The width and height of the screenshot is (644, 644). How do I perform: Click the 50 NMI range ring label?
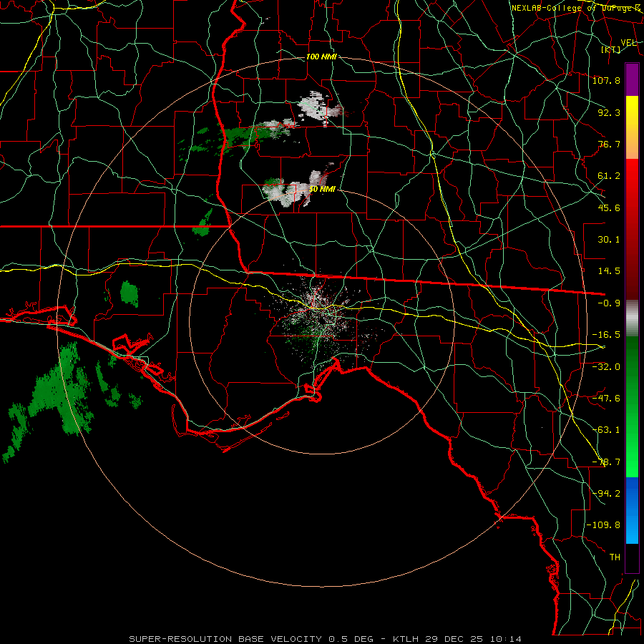322,190
